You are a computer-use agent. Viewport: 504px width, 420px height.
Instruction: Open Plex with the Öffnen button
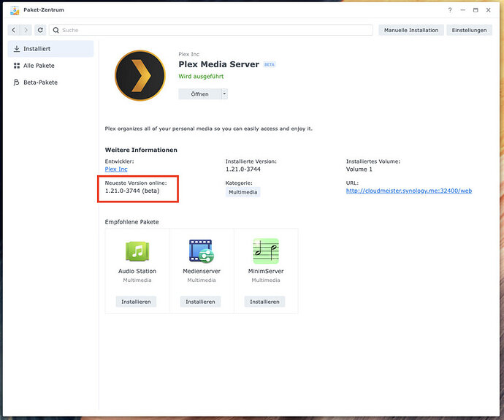pyautogui.click(x=199, y=94)
